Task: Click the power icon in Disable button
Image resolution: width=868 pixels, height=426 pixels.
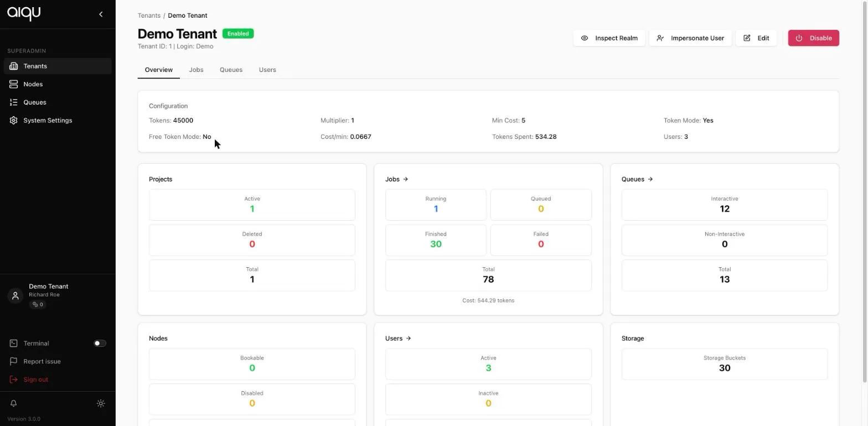Action: coord(799,38)
